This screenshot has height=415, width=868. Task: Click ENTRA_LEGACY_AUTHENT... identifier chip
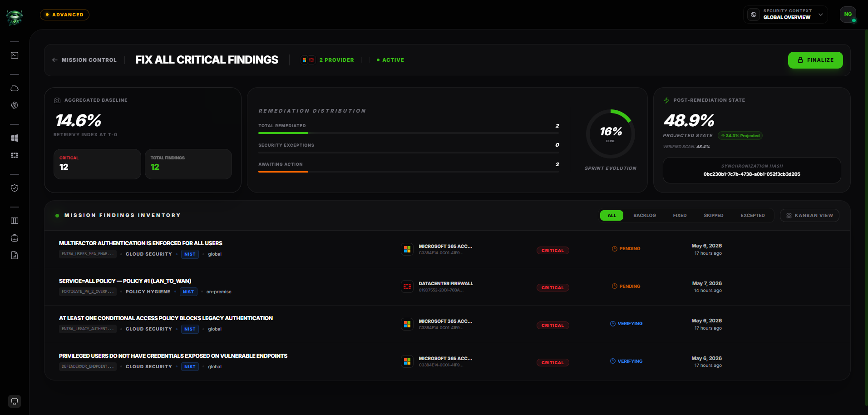tap(88, 329)
